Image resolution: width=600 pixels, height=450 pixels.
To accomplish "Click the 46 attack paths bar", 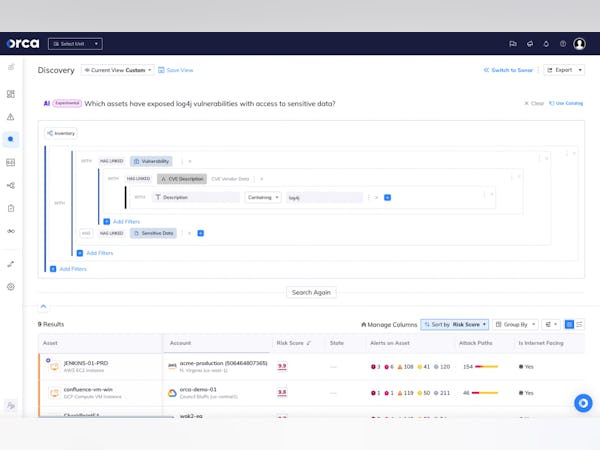I will pyautogui.click(x=481, y=393).
